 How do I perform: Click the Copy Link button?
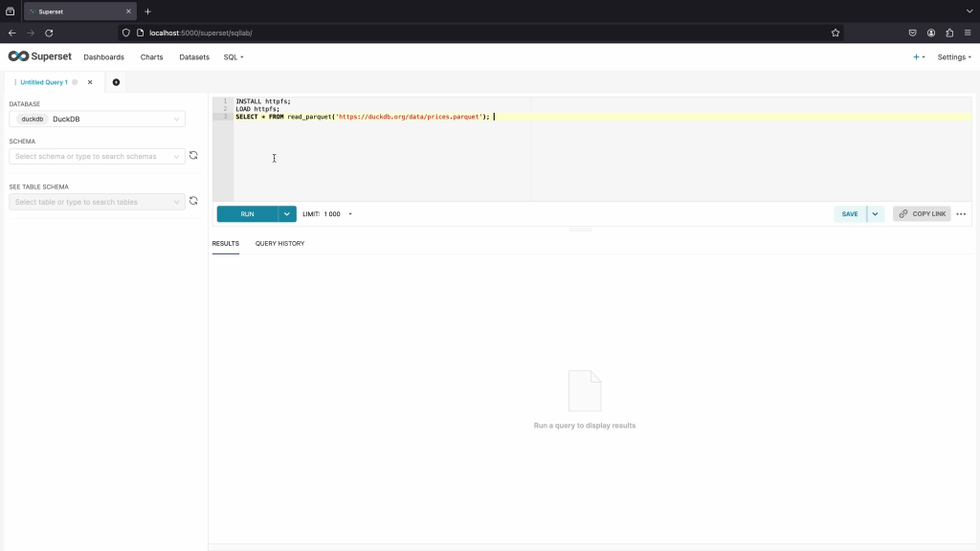click(922, 214)
